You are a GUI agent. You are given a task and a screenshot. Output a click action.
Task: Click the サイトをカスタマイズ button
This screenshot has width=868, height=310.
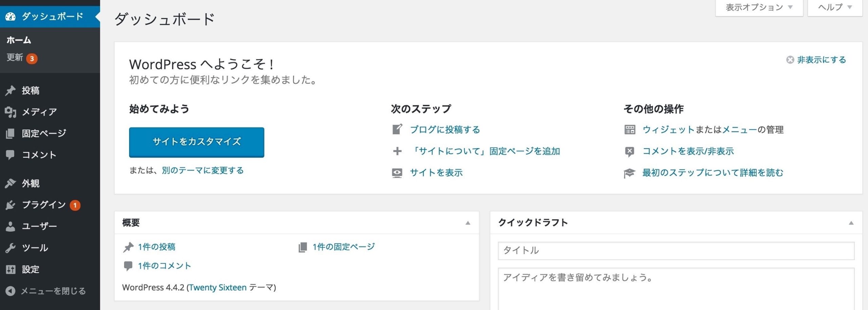pos(197,142)
